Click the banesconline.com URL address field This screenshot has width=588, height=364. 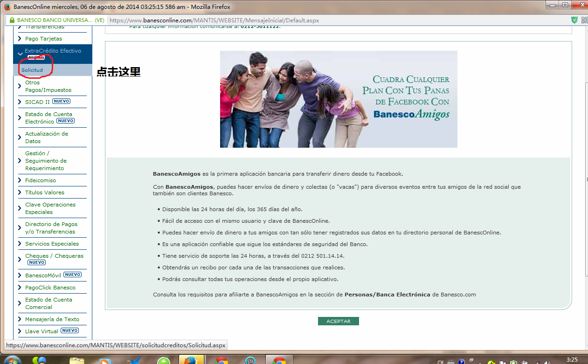(x=338, y=21)
